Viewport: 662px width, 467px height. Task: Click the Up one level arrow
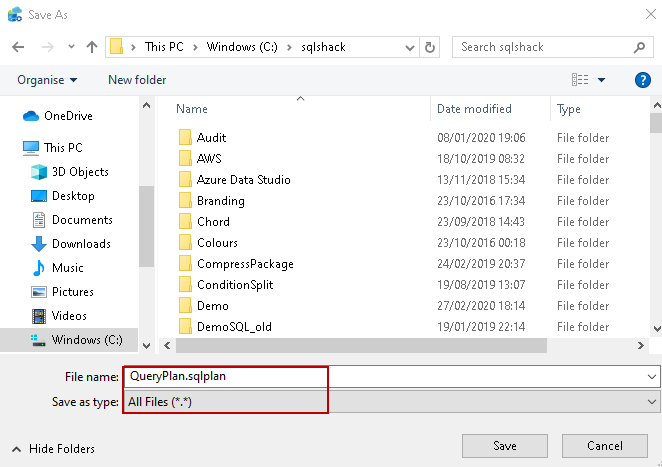pos(92,47)
